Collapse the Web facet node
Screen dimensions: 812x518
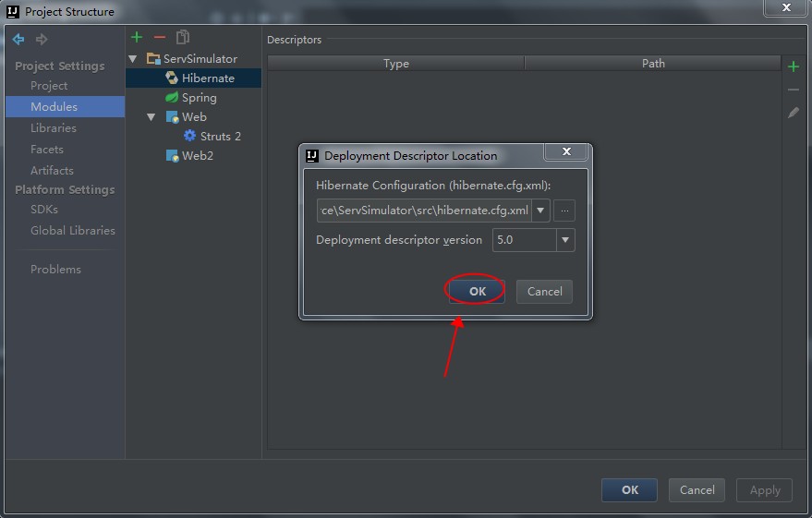(x=151, y=117)
